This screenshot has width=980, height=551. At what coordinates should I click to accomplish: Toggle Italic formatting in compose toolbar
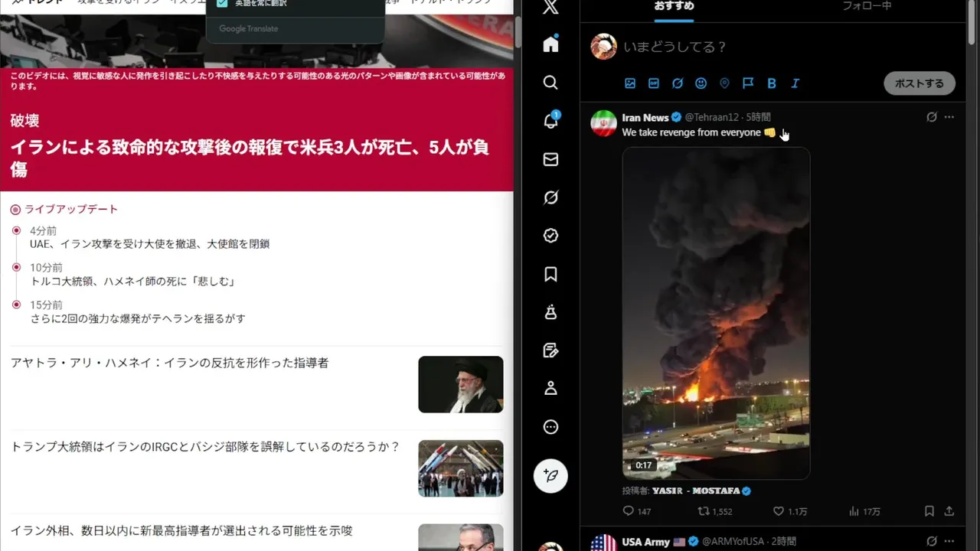[795, 83]
